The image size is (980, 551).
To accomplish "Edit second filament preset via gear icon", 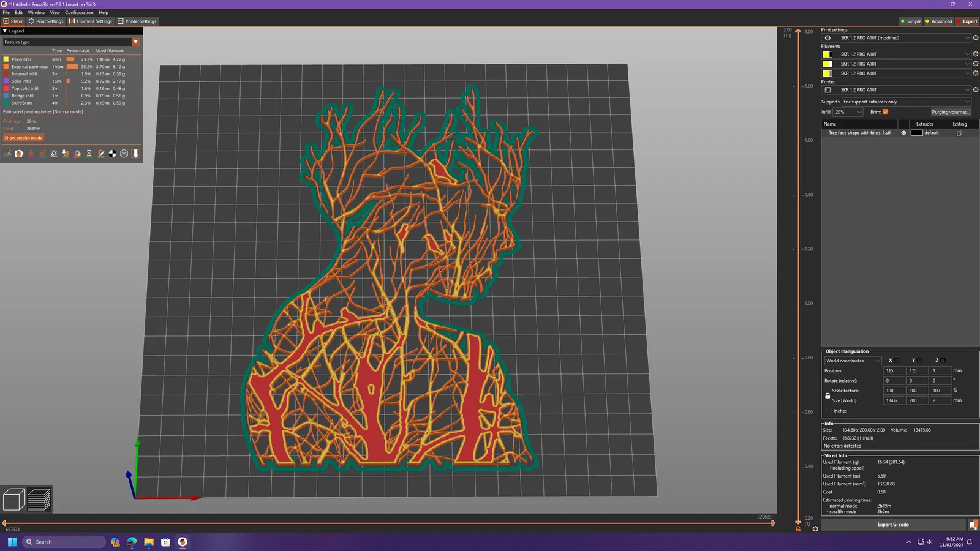I will point(976,64).
